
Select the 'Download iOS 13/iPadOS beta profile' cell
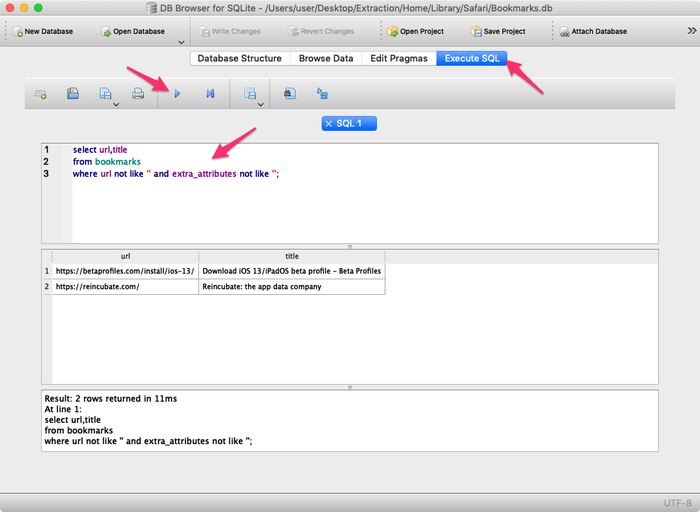pos(292,271)
